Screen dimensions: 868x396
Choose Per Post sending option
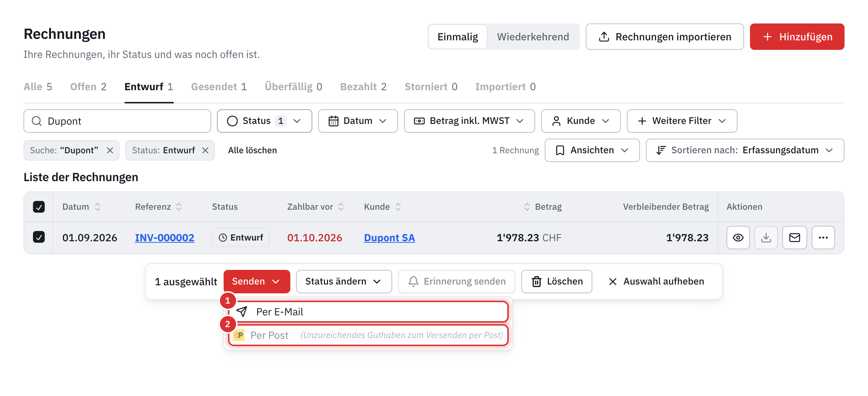(368, 335)
